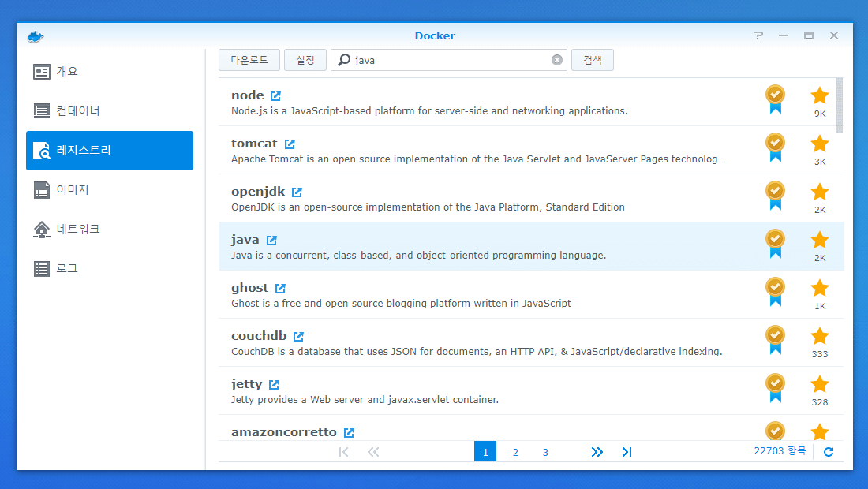Select the couchdb image name
This screenshot has height=489, width=868.
point(259,336)
